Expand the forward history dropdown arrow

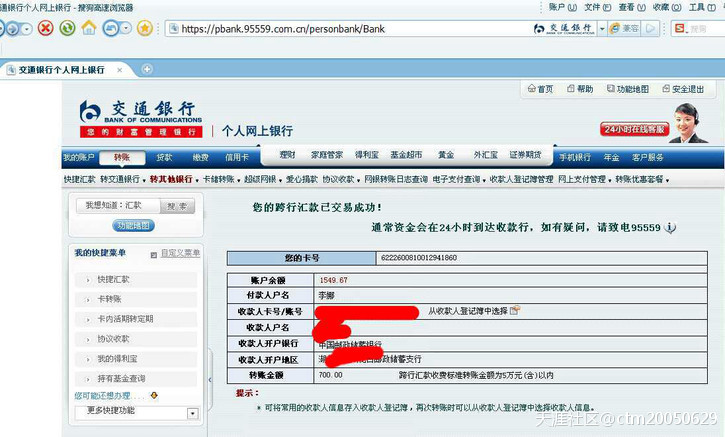[x=27, y=29]
